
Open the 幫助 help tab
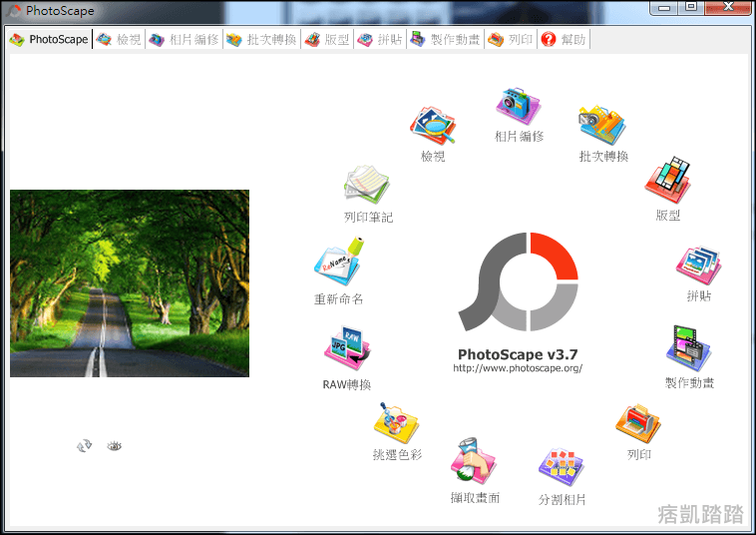[x=564, y=39]
